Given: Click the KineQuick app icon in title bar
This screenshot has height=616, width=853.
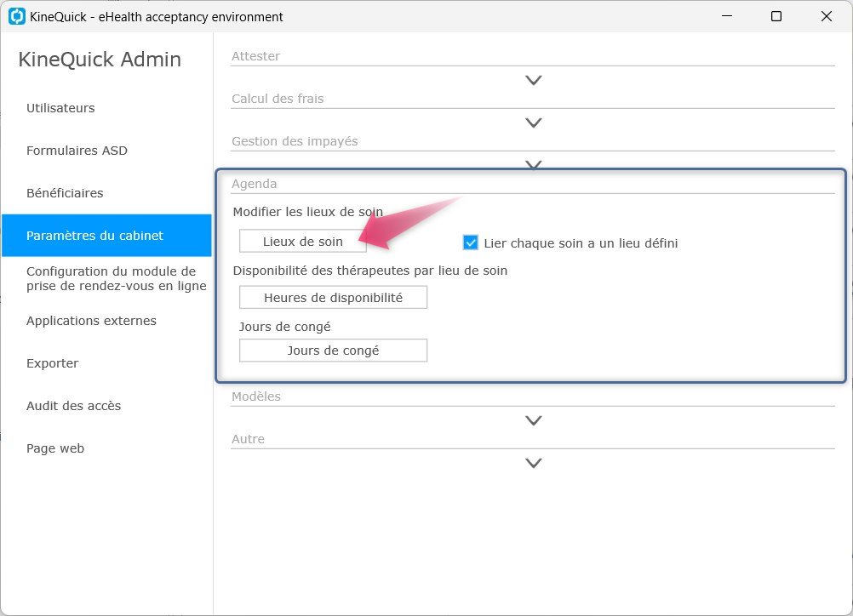Looking at the screenshot, I should click(x=17, y=16).
